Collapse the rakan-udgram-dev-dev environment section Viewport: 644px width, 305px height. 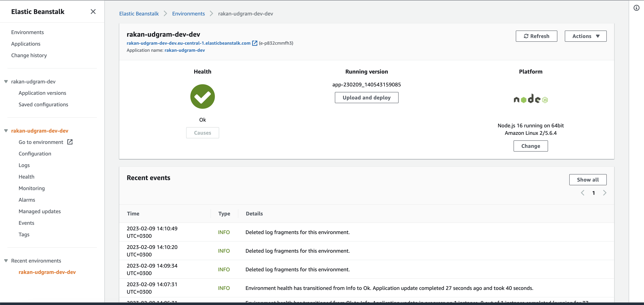[6, 131]
